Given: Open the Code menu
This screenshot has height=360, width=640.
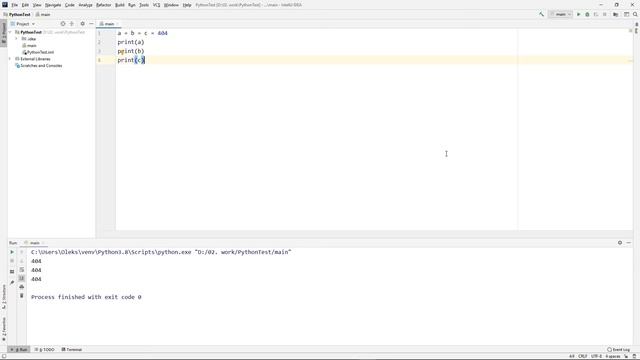Looking at the screenshot, I should pos(70,5).
